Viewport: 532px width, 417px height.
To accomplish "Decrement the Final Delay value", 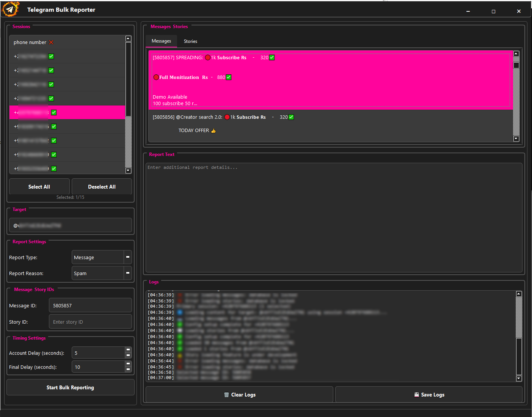I will coord(128,369).
